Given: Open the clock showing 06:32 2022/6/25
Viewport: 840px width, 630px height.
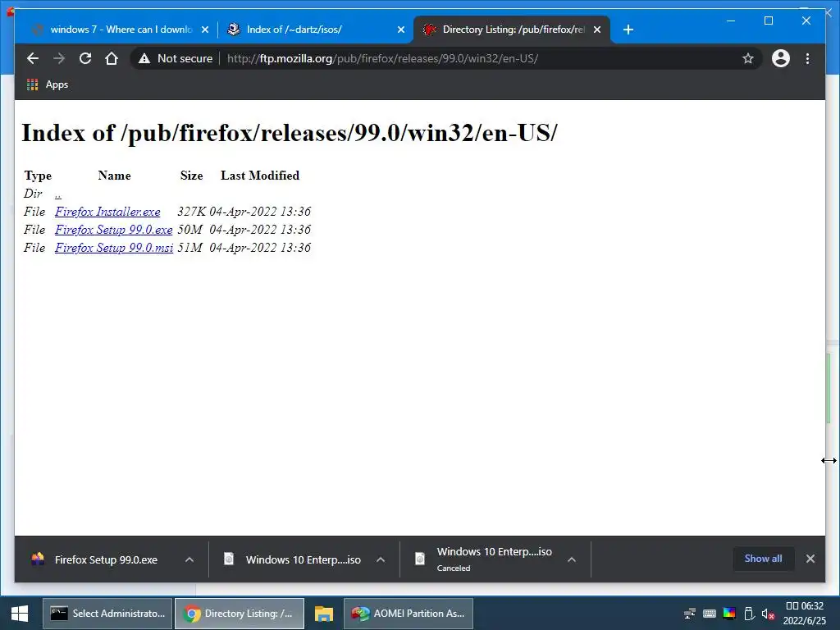Looking at the screenshot, I should point(805,614).
